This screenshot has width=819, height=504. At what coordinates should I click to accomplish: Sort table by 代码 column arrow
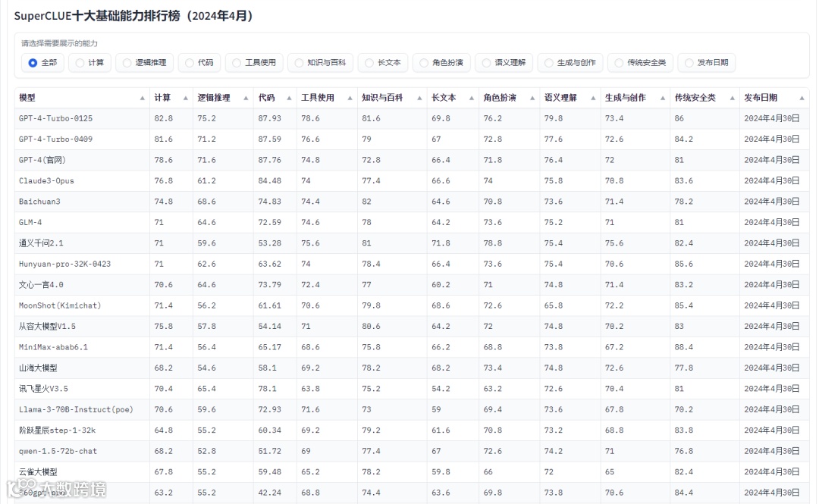pyautogui.click(x=289, y=99)
